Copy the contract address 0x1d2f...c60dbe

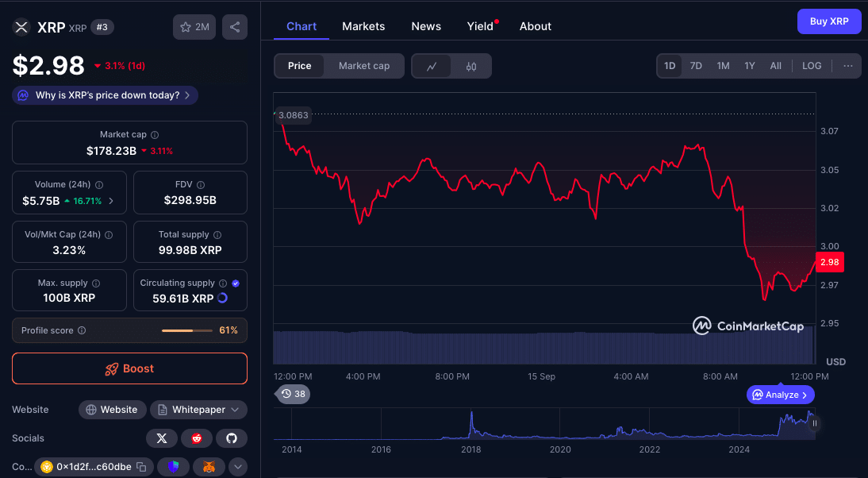(x=142, y=467)
